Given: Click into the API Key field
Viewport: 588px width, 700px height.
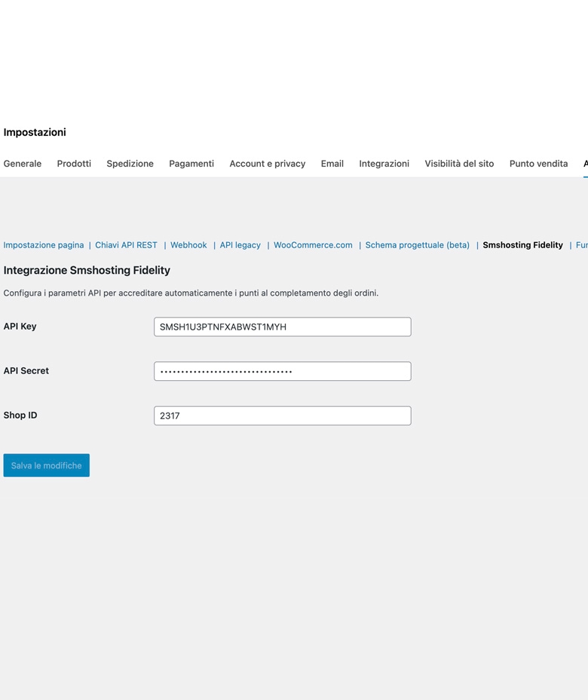Looking at the screenshot, I should (283, 327).
